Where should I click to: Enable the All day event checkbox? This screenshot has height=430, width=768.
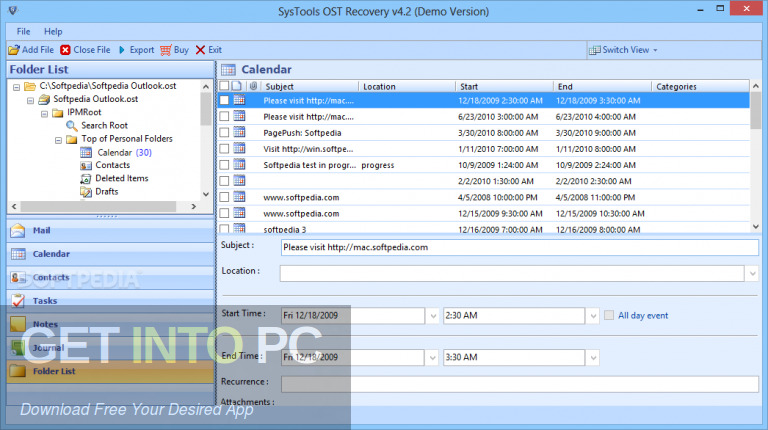609,315
